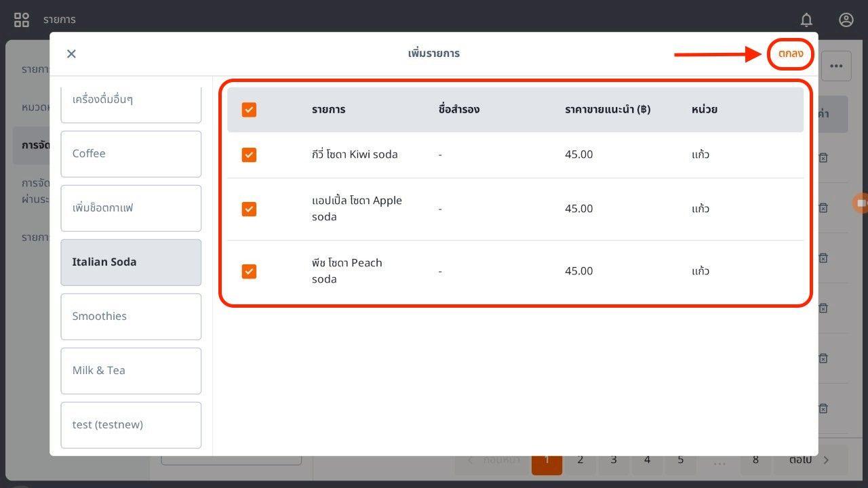Select the เพิ่มช็อตกาแฟ category
This screenshot has height=488, width=868.
tap(131, 208)
